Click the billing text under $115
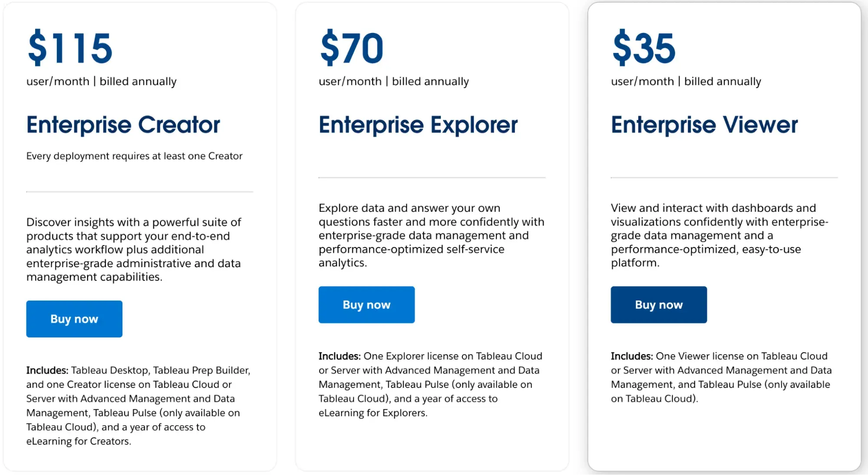Image resolution: width=868 pixels, height=475 pixels. pyautogui.click(x=102, y=82)
